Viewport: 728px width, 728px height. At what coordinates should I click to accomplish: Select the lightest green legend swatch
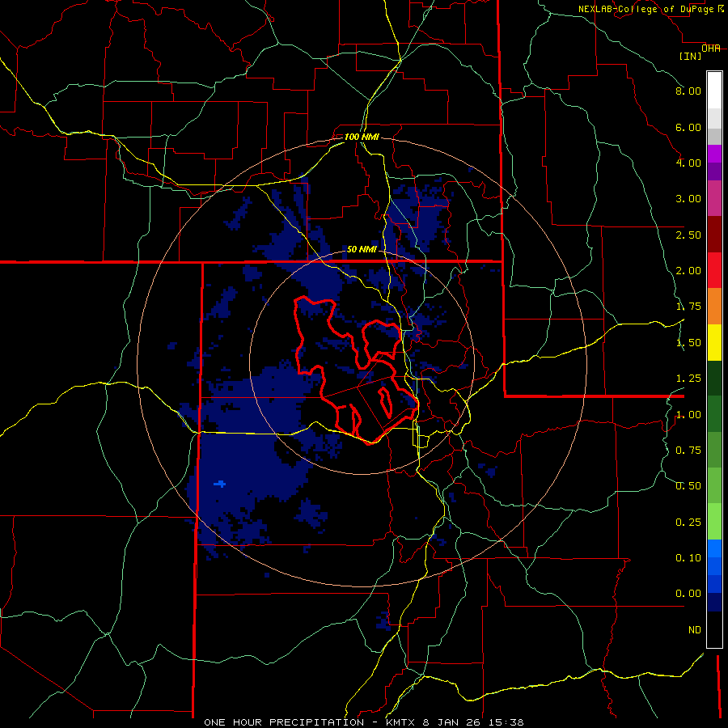click(714, 522)
